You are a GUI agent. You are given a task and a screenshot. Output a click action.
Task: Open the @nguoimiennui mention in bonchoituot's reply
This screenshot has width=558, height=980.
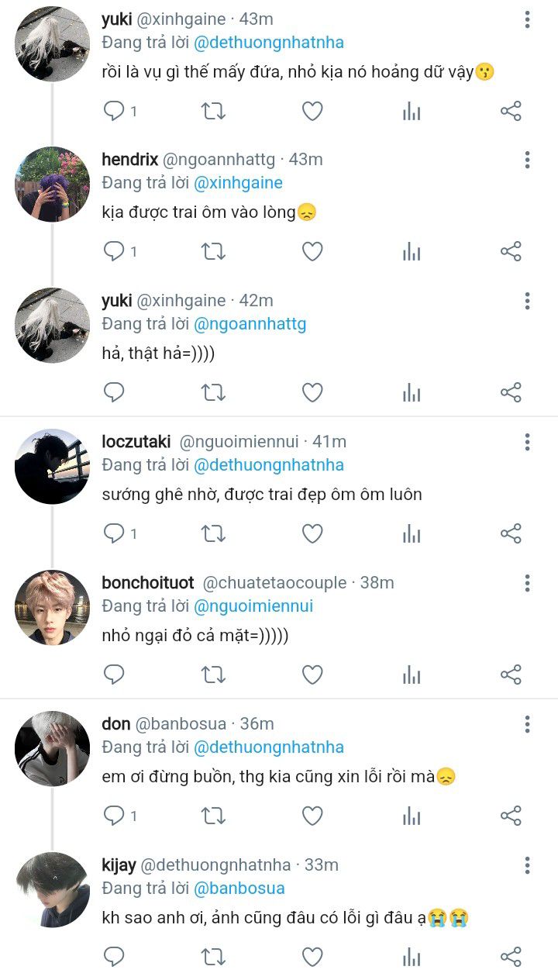(253, 606)
